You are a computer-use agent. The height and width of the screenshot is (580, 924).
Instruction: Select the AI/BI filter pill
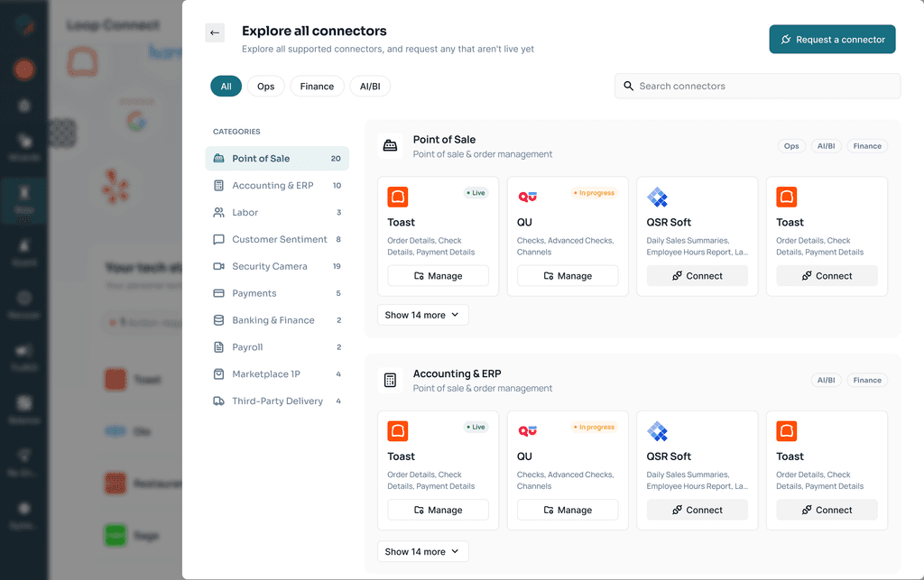click(370, 86)
